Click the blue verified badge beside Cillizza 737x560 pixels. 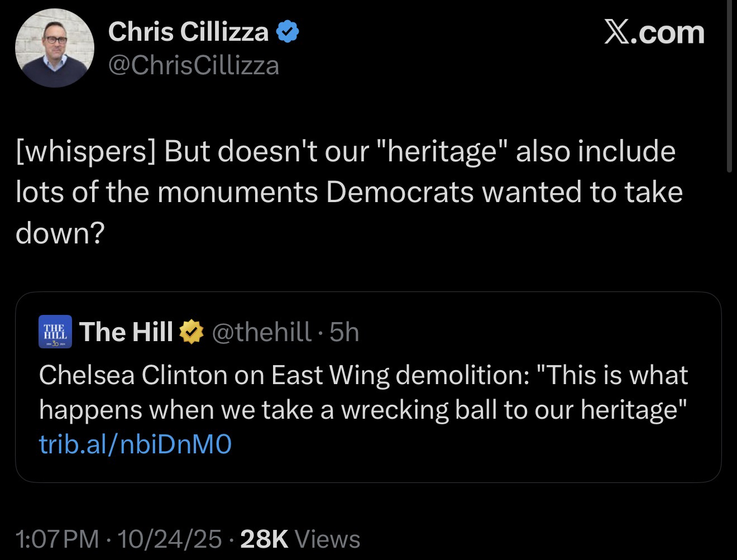click(288, 32)
